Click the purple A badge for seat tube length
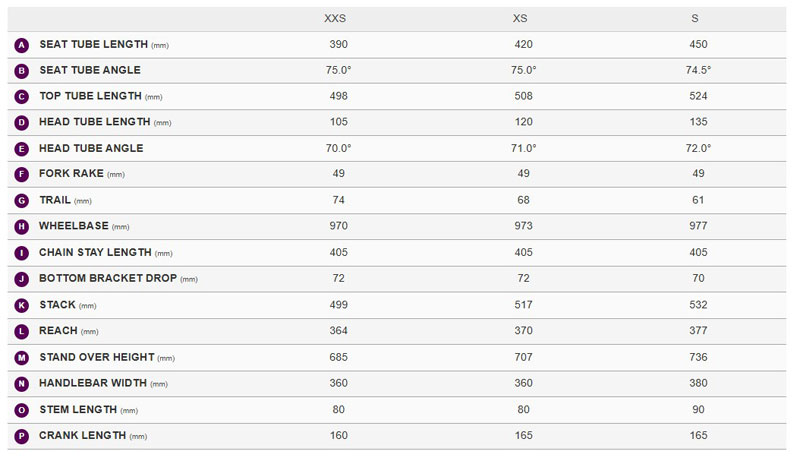Image resolution: width=800 pixels, height=464 pixels. (22, 46)
